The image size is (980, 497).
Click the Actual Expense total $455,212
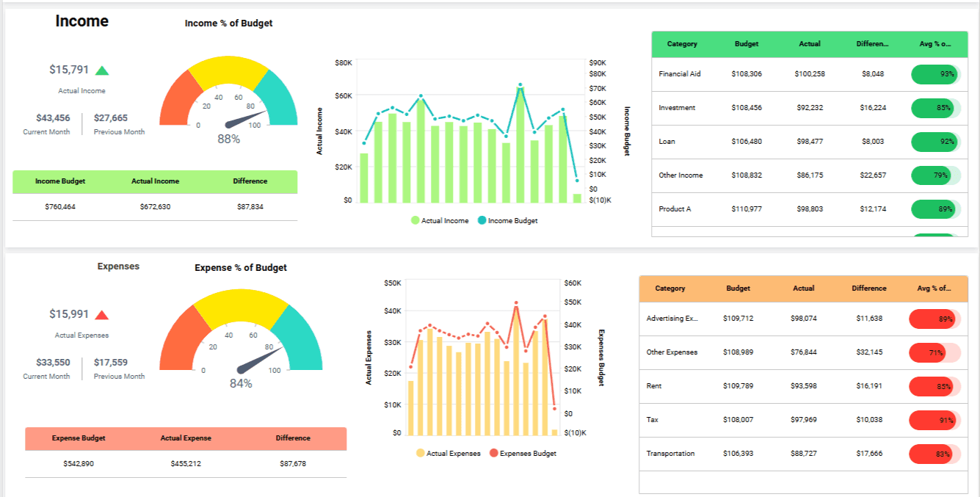tap(186, 463)
